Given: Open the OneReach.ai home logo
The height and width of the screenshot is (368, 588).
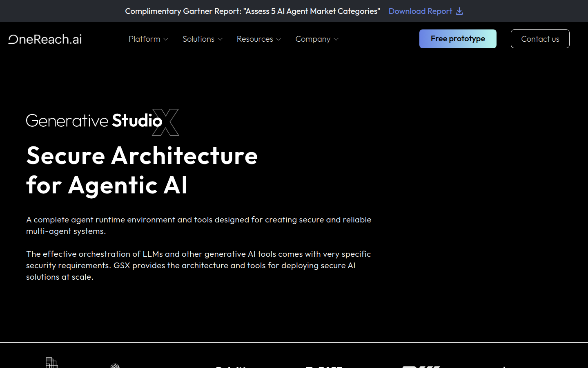Looking at the screenshot, I should point(45,39).
